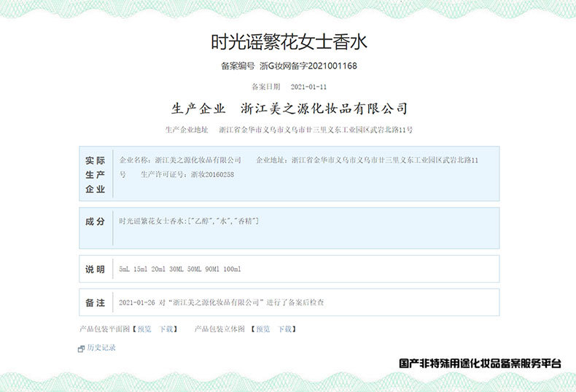Click the 2021-01-26 备案后检查 remark text
Viewport: 576px width, 392px height.
[222, 302]
